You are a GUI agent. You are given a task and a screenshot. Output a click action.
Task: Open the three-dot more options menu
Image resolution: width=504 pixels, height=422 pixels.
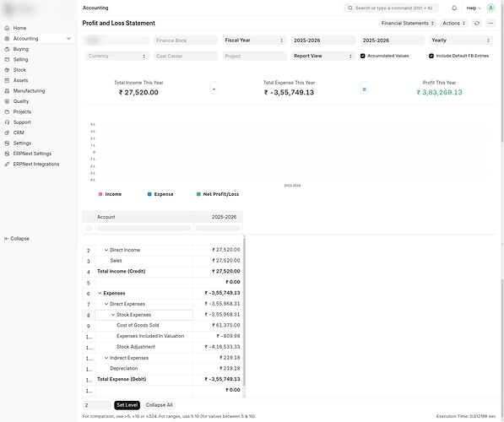[x=490, y=23]
